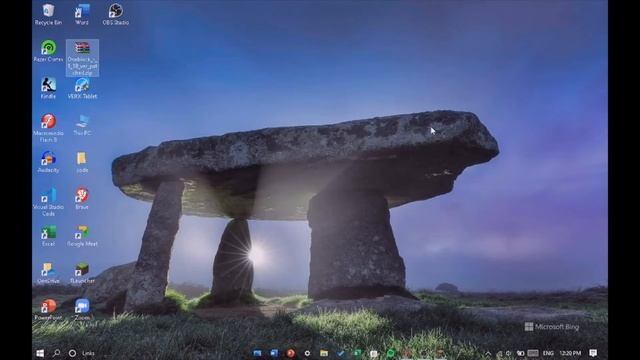Click the taskbar search magnifier icon
This screenshot has width=640, height=360.
[x=56, y=353]
